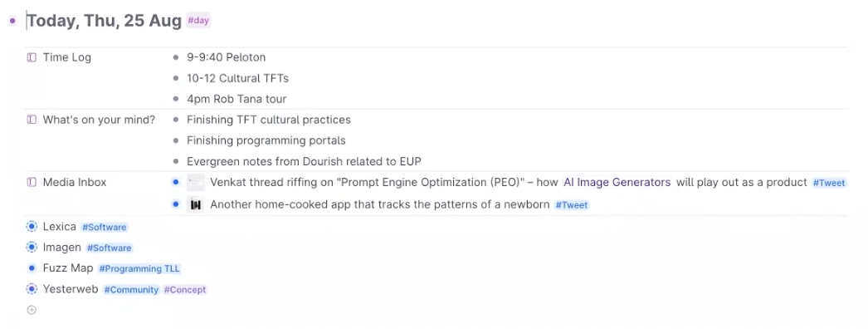
Task: Click the Today, Thu, 25 Aug title
Action: point(105,21)
